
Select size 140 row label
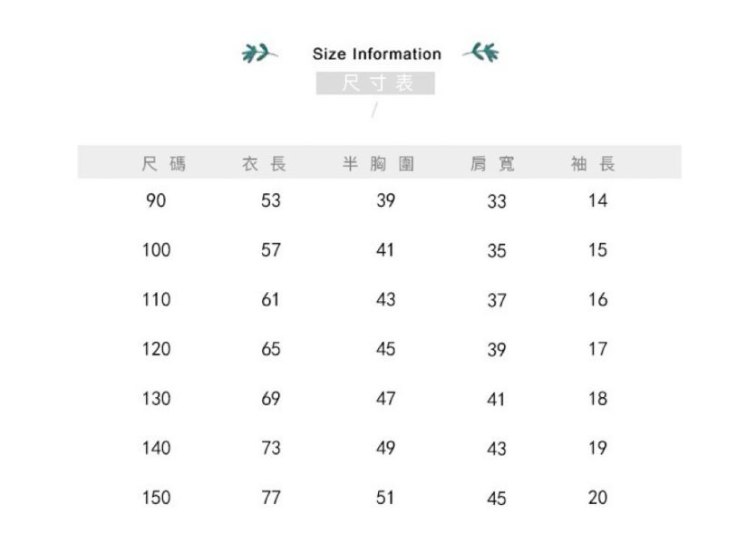(x=156, y=447)
